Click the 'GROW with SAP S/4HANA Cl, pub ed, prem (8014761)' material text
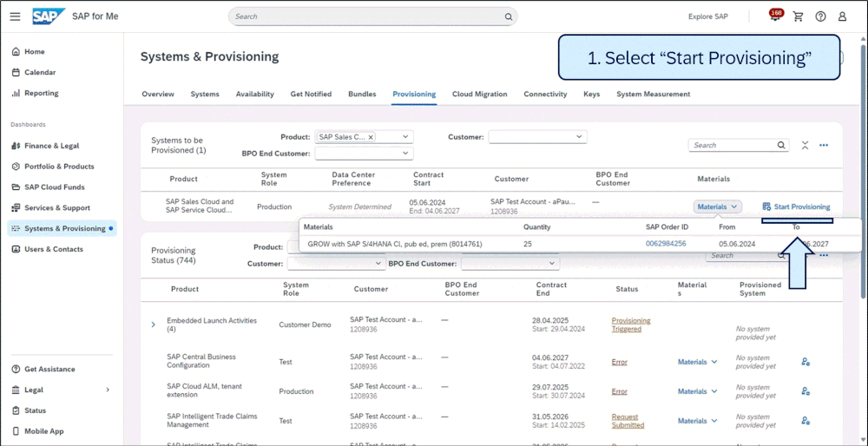Screen dimensions: 868x446 coord(395,244)
